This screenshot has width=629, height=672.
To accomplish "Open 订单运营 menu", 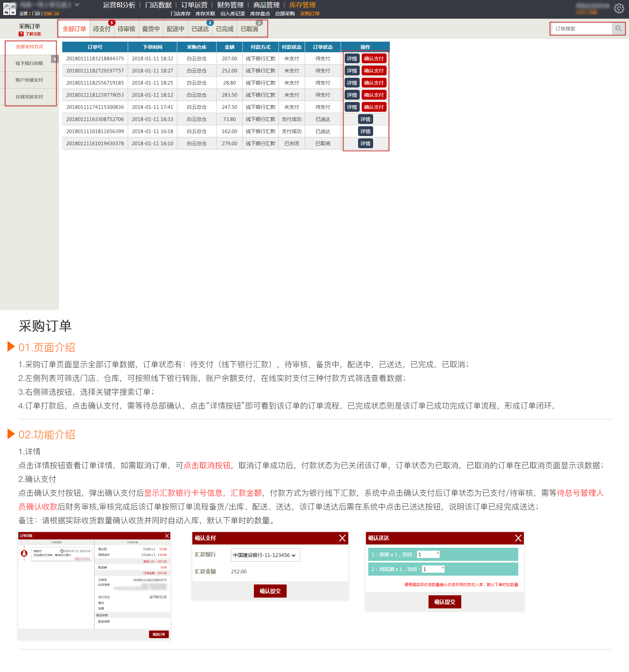I will pyautogui.click(x=194, y=5).
